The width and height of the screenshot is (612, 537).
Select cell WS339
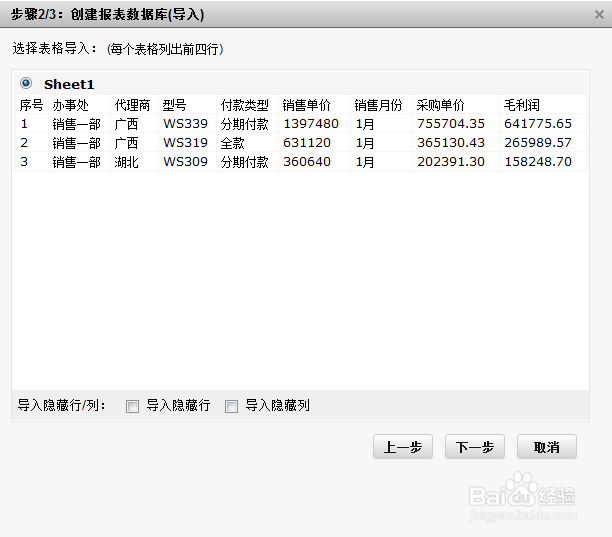tap(185, 124)
